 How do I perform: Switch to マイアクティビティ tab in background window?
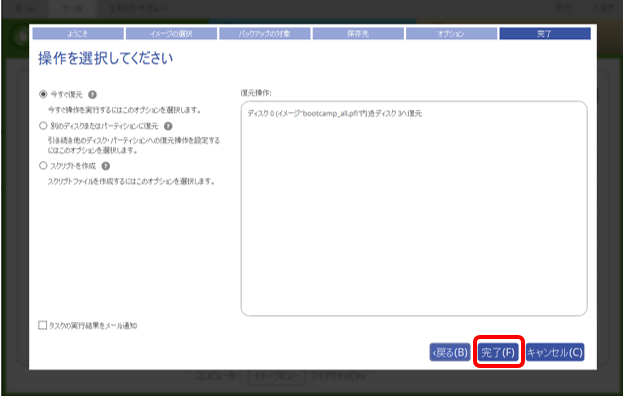tap(339, 376)
